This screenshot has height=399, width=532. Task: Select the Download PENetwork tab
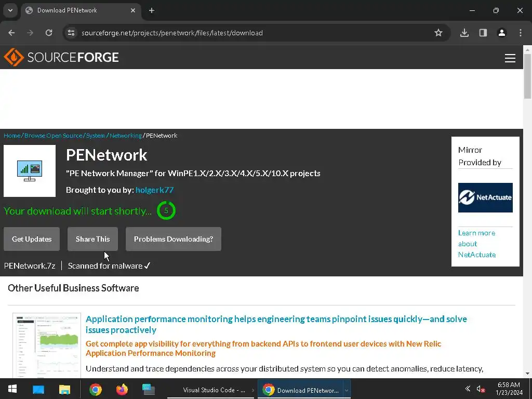tap(79, 10)
